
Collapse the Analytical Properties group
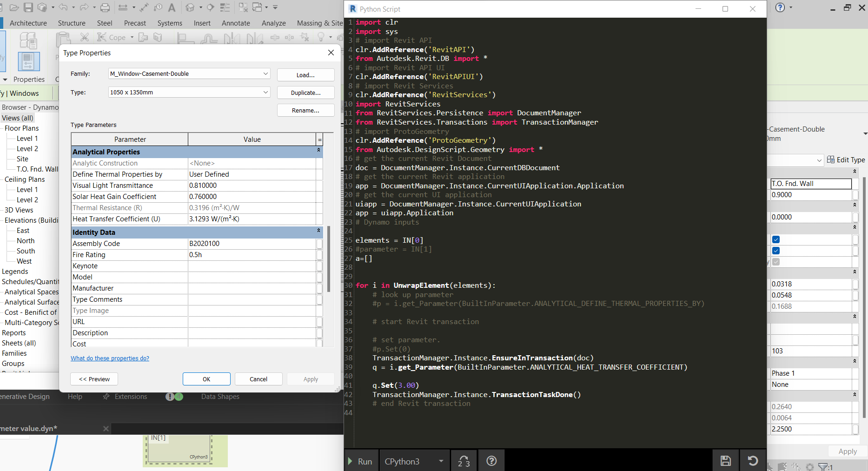tap(318, 150)
